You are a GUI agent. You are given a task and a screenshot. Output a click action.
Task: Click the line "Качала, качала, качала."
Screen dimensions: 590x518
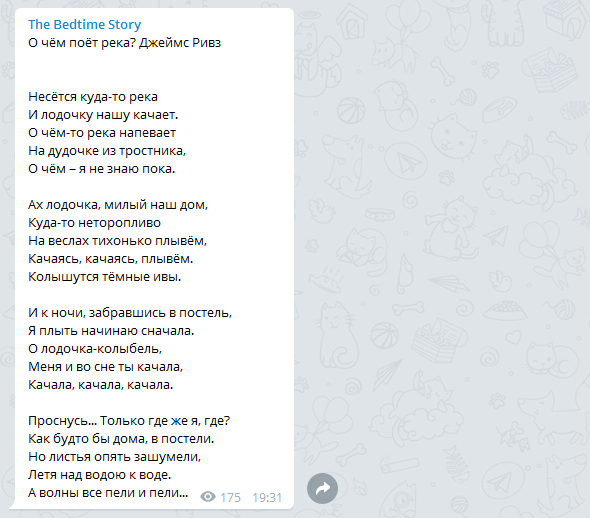coord(101,385)
